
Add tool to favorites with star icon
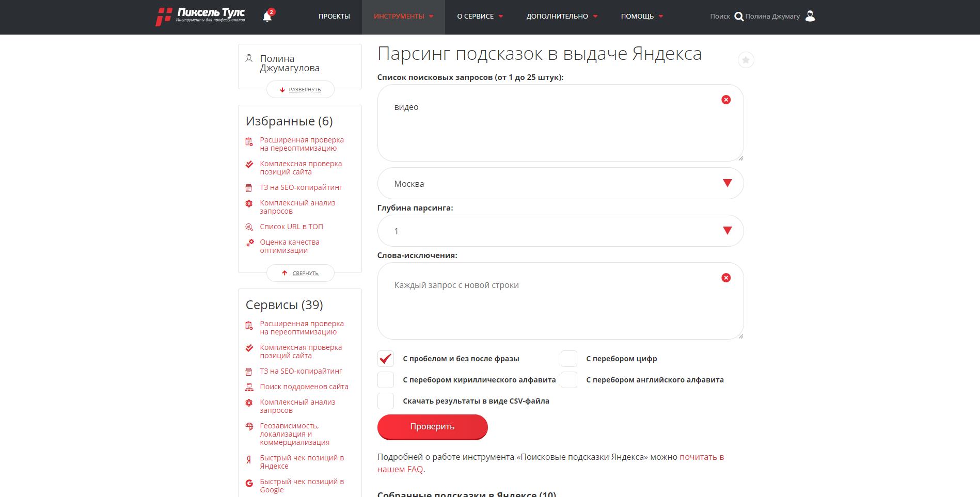(x=746, y=60)
